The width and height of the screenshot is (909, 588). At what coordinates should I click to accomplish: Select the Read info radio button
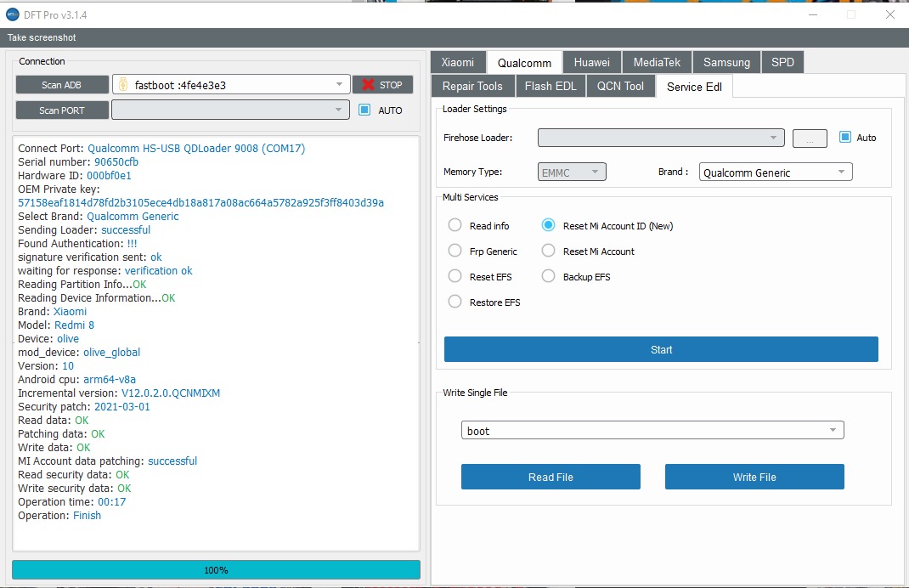click(x=455, y=225)
